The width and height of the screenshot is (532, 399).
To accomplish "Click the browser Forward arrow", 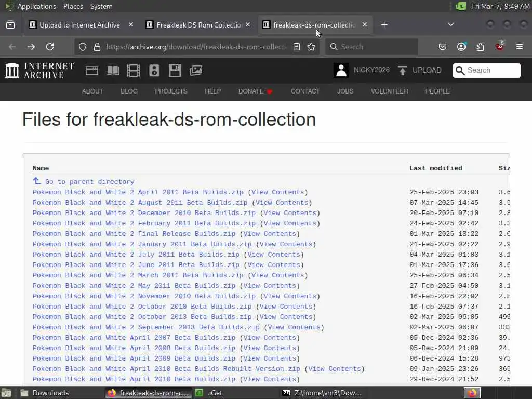I will pos(31,47).
